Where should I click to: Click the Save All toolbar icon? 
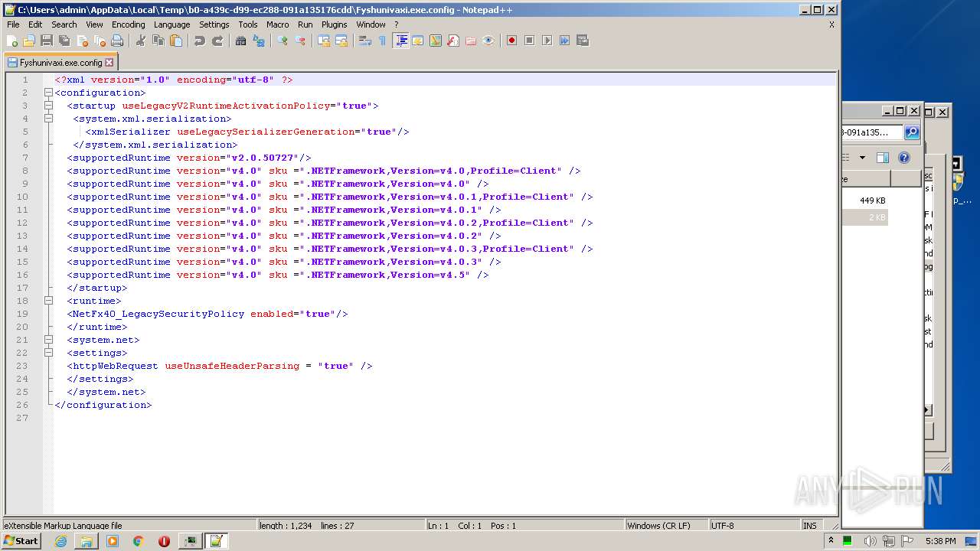(x=64, y=41)
